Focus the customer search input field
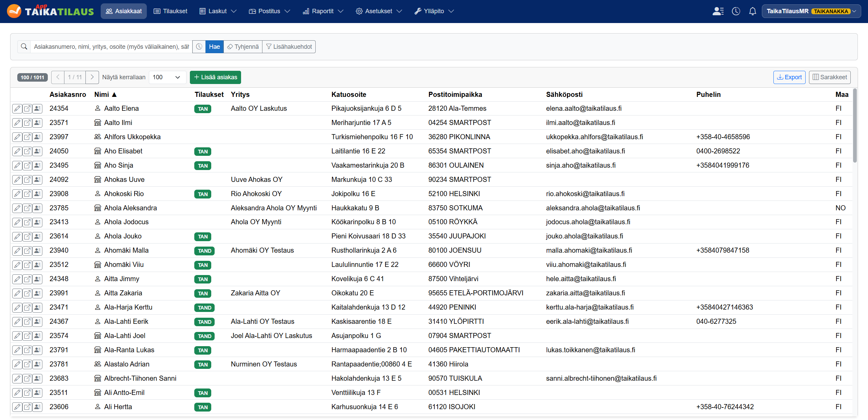The image size is (868, 420). (x=111, y=47)
